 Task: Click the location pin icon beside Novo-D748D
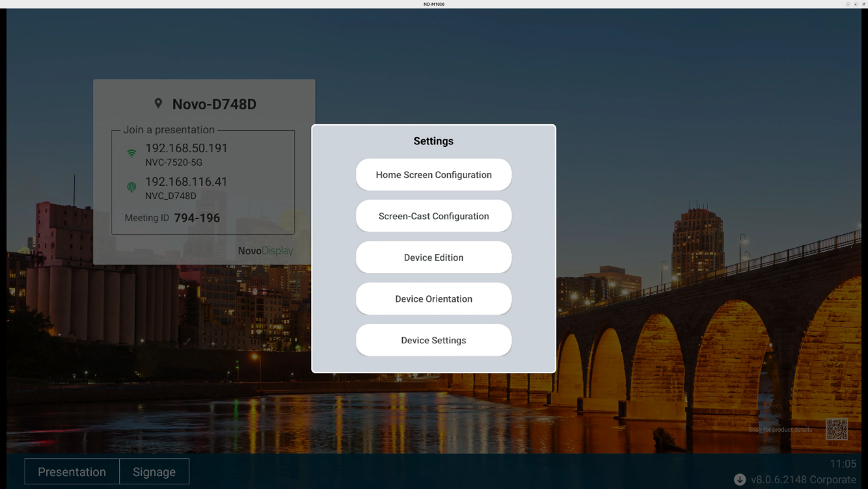pyautogui.click(x=158, y=103)
